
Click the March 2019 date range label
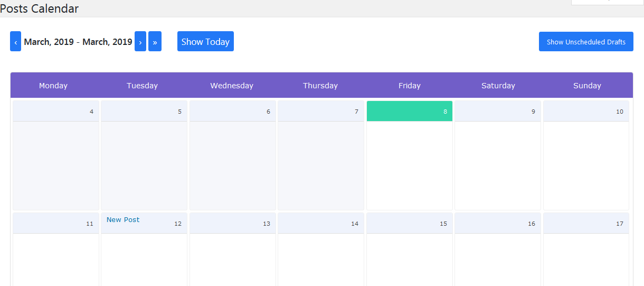click(78, 42)
